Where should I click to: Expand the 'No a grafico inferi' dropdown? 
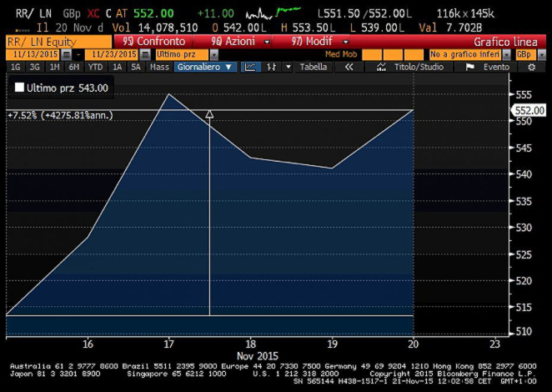pos(507,54)
